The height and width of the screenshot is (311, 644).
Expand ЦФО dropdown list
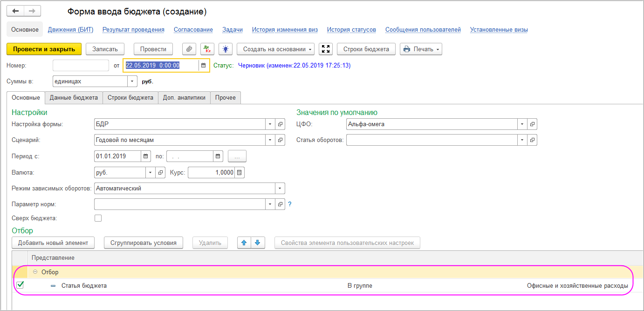click(522, 124)
